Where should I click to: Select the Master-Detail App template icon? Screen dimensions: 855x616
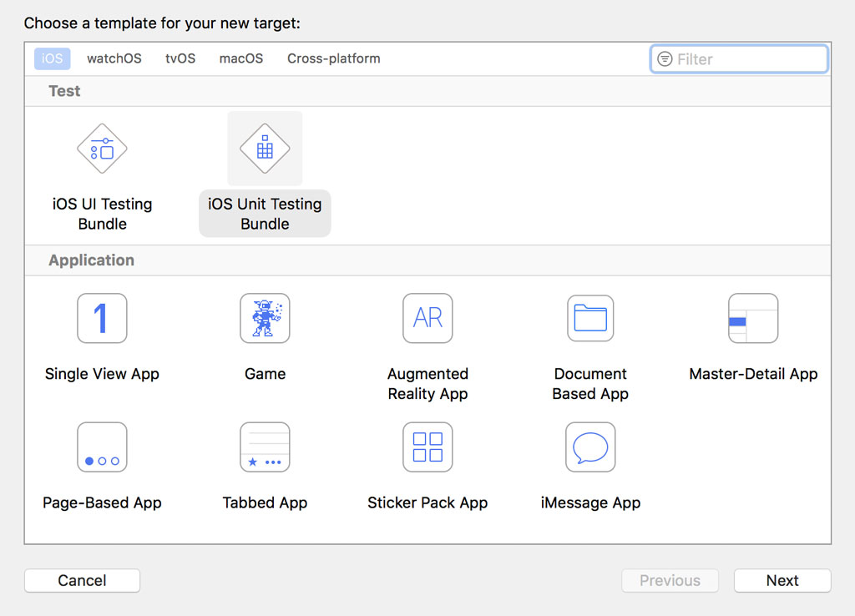753,318
